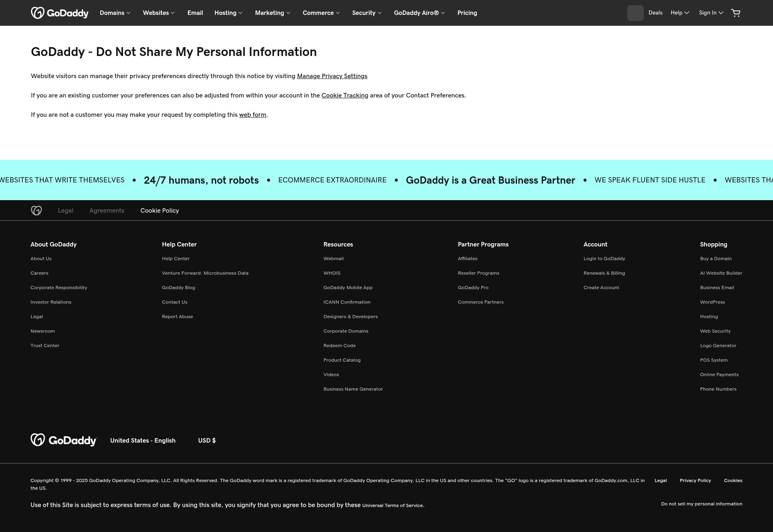Expand the Sign In menu
773x532 pixels.
(x=711, y=13)
